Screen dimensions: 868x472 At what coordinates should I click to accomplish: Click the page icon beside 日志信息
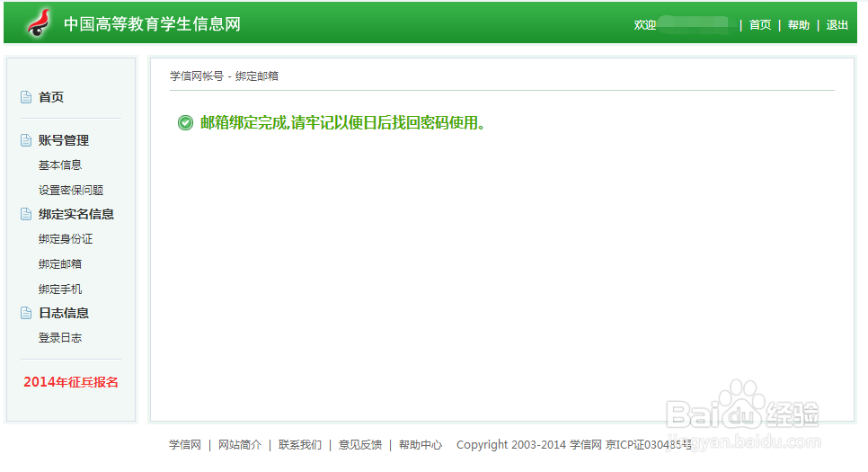(26, 313)
